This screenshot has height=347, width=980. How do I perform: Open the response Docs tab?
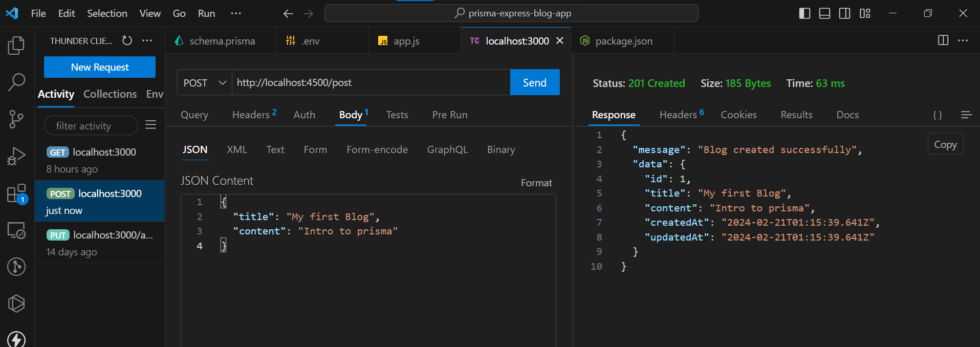(x=847, y=115)
